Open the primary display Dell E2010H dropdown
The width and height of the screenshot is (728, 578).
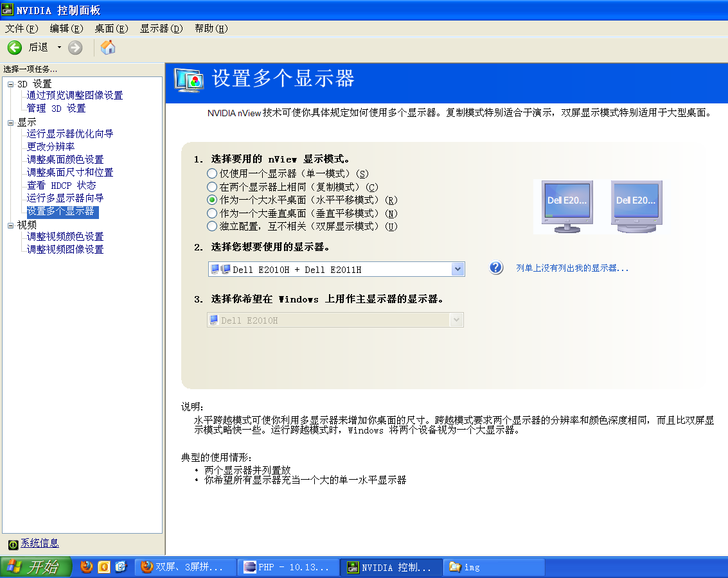point(335,320)
